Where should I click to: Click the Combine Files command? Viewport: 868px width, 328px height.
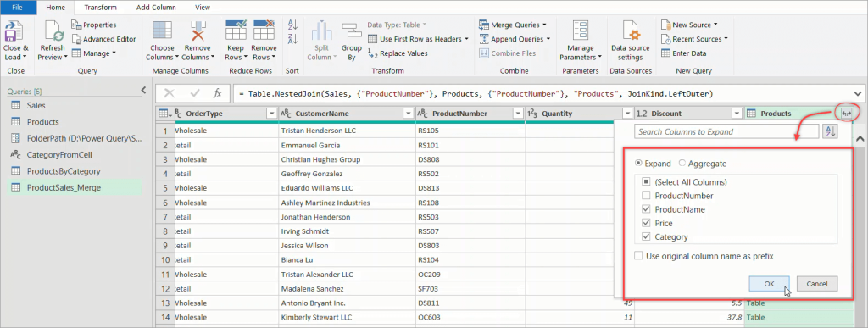(507, 53)
